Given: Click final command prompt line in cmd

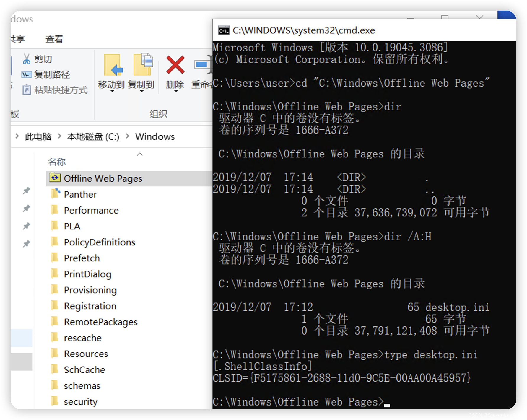Looking at the screenshot, I should [301, 402].
